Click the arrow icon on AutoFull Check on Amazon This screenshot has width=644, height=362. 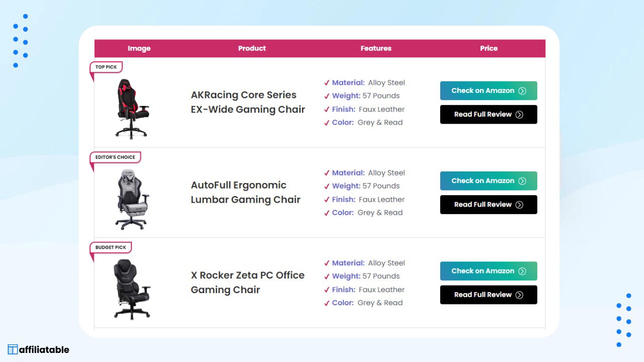tap(522, 181)
